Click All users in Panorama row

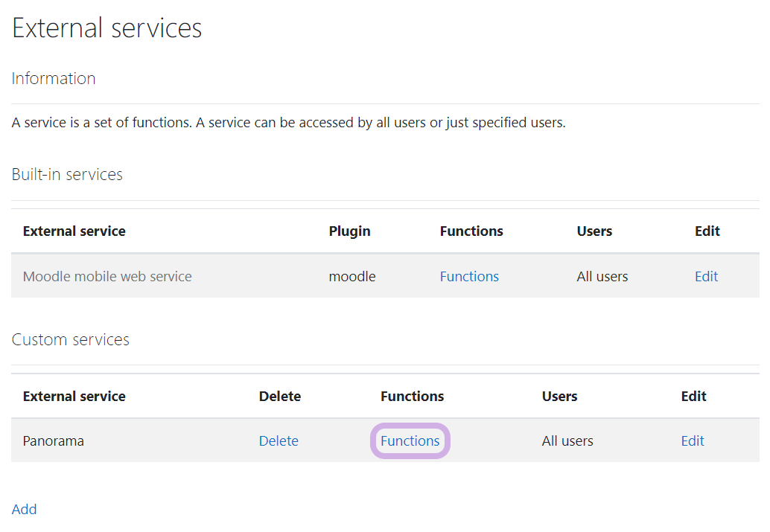[567, 441]
